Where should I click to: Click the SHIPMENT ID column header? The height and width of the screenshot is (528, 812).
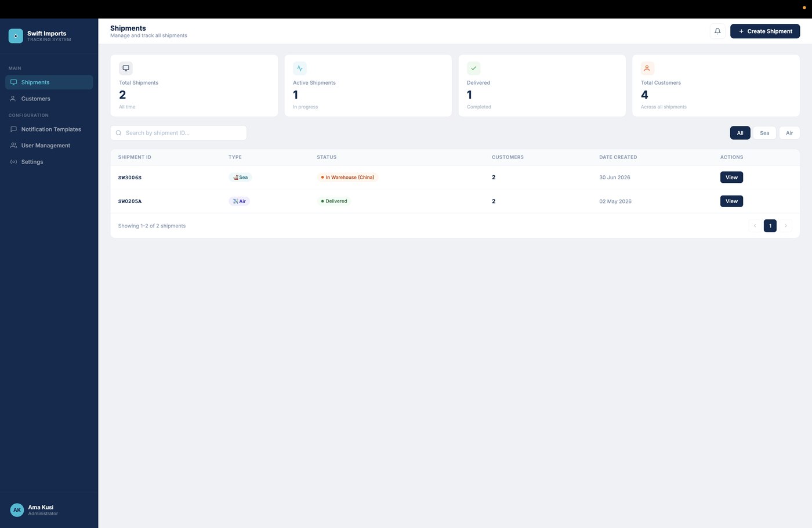click(135, 157)
